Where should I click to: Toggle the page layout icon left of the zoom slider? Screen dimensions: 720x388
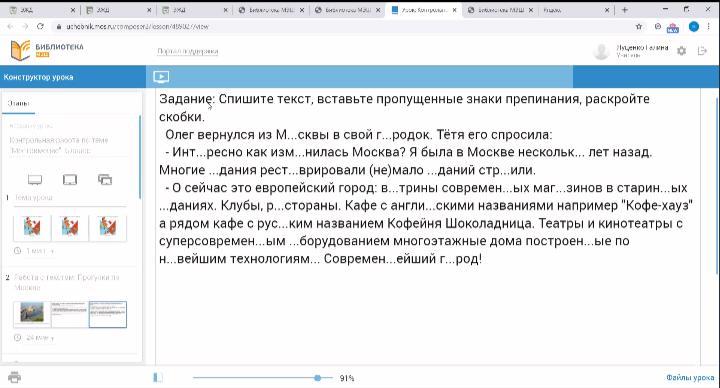[x=158, y=377]
